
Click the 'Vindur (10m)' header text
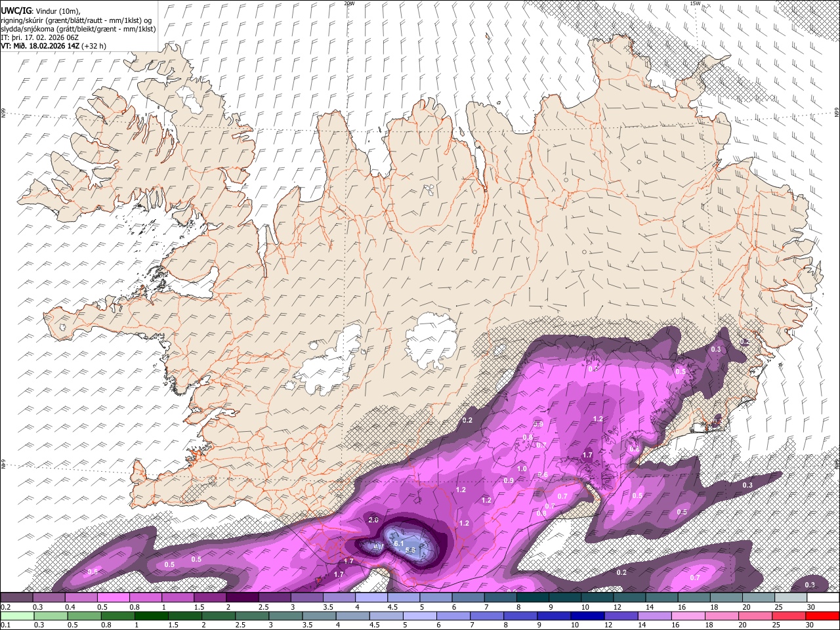tap(58, 10)
